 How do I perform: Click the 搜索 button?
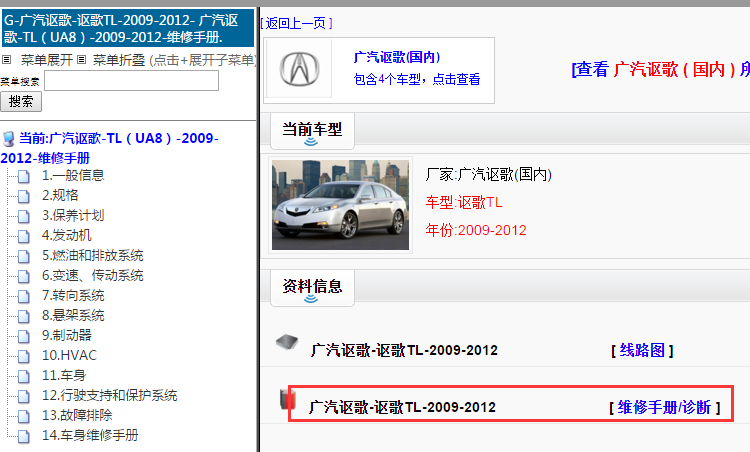point(21,101)
